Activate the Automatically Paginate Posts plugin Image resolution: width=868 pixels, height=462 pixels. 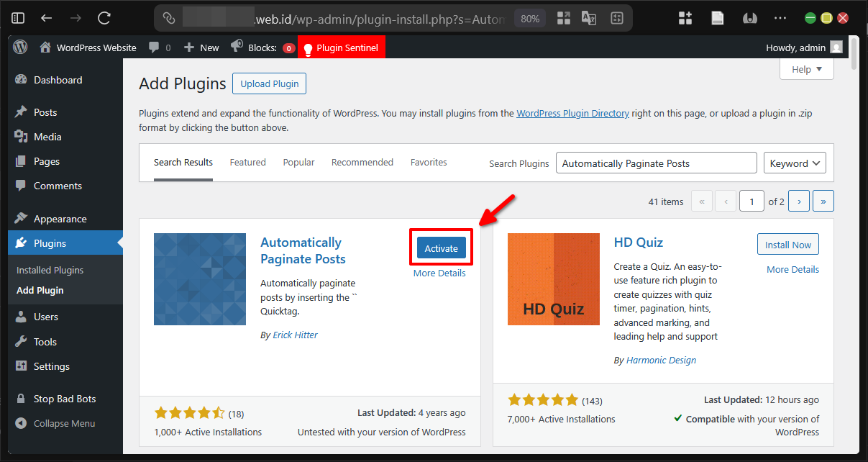click(441, 247)
